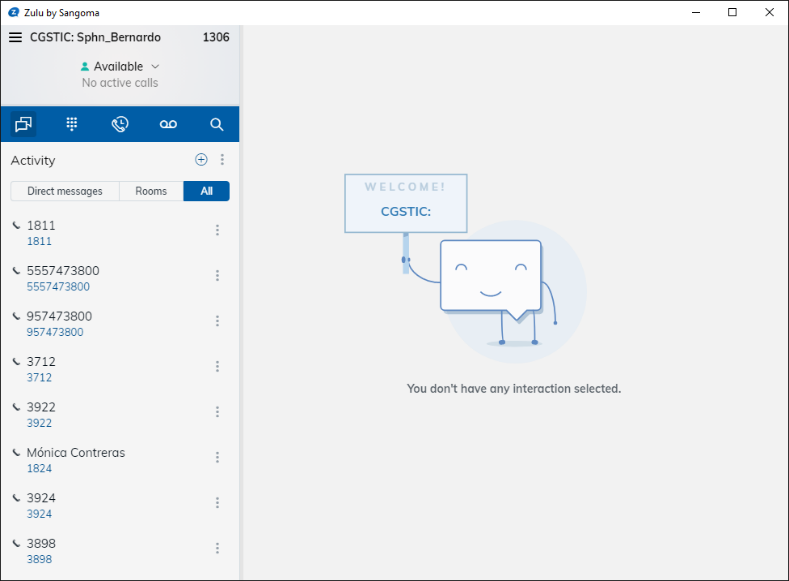Select the Mónica Contreras conversation

coord(76,453)
